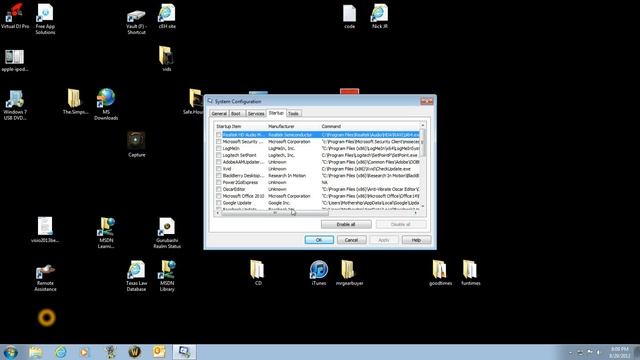Open Nick JR desktop shortcut

click(x=380, y=16)
